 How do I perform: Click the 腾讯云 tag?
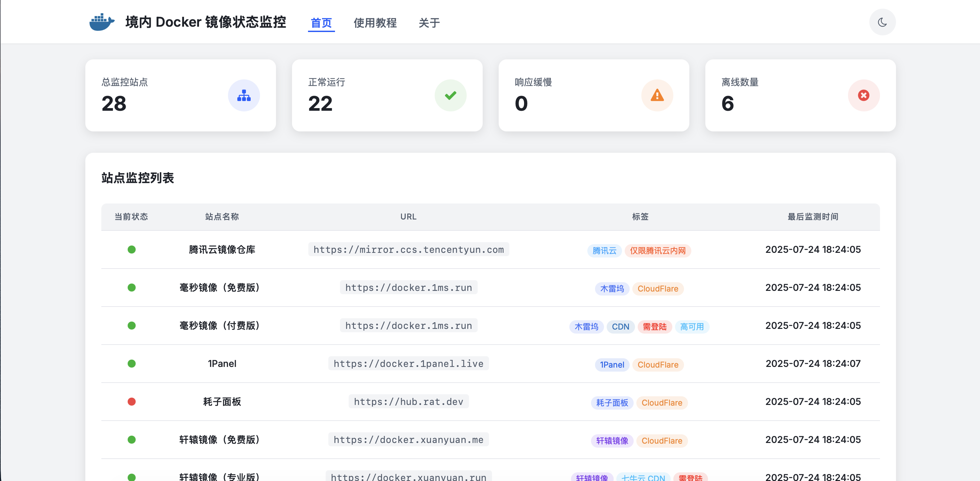tap(604, 251)
